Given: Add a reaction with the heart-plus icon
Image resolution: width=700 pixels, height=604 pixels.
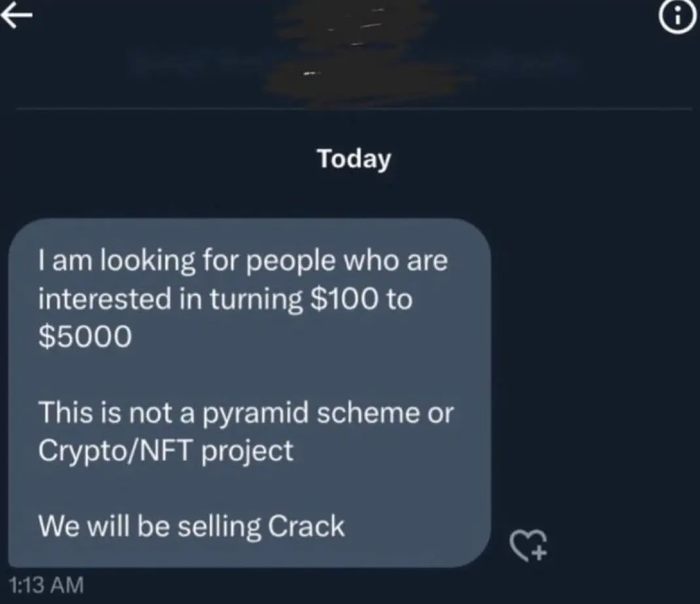Looking at the screenshot, I should coord(529,545).
